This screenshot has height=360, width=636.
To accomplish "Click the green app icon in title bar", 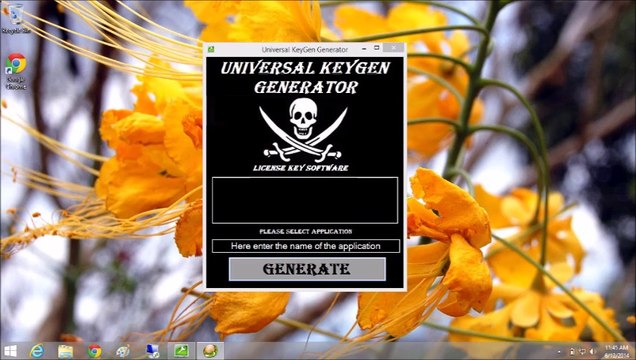I will 211,49.
